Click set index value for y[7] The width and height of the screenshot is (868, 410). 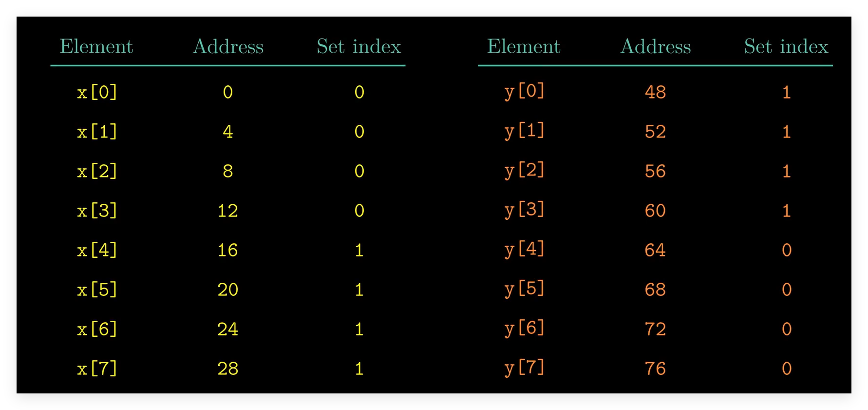pyautogui.click(x=787, y=369)
